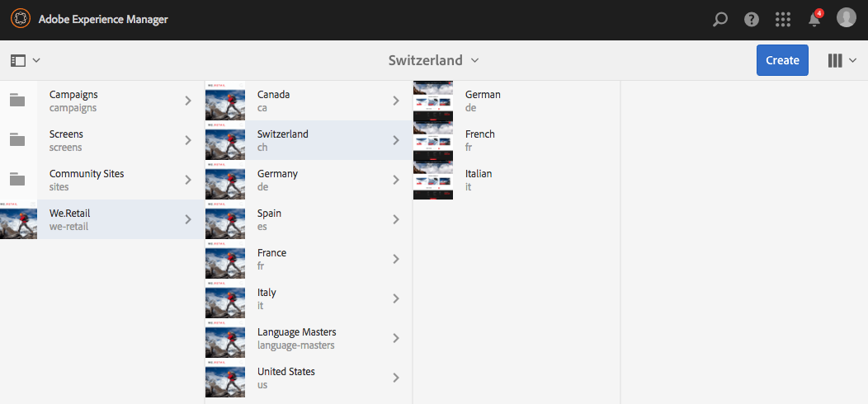The image size is (868, 404).
Task: Expand the Community Sites chevron
Action: (x=188, y=180)
